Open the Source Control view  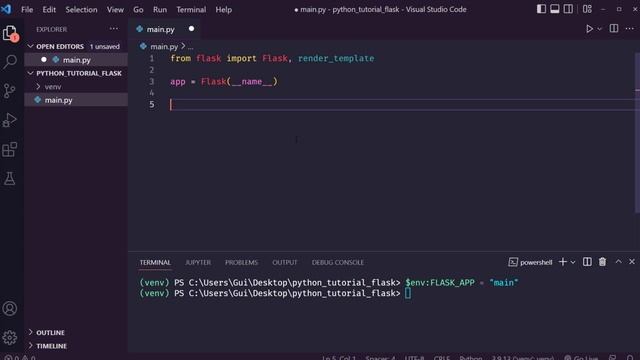point(10,91)
